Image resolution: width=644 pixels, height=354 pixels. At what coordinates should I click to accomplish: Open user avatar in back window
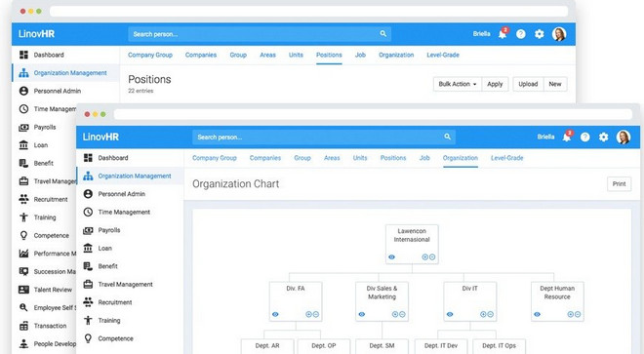pyautogui.click(x=559, y=34)
